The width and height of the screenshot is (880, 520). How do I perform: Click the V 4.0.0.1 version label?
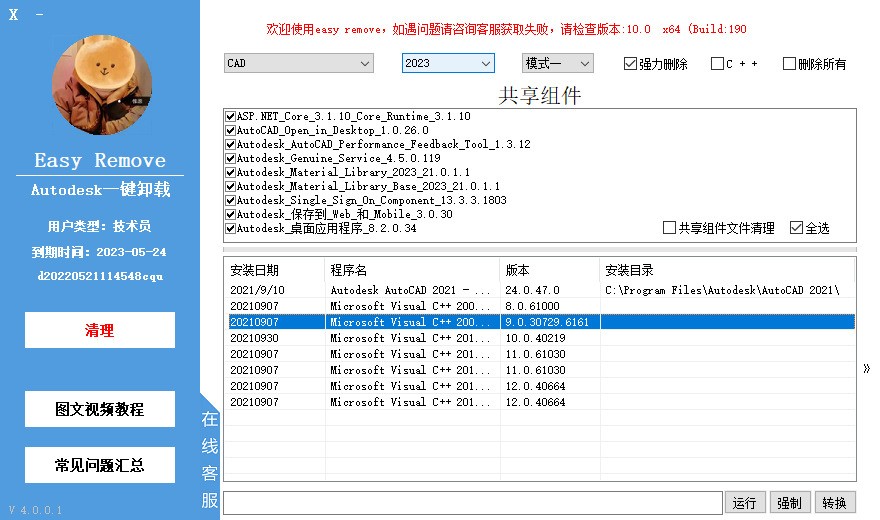point(36,510)
